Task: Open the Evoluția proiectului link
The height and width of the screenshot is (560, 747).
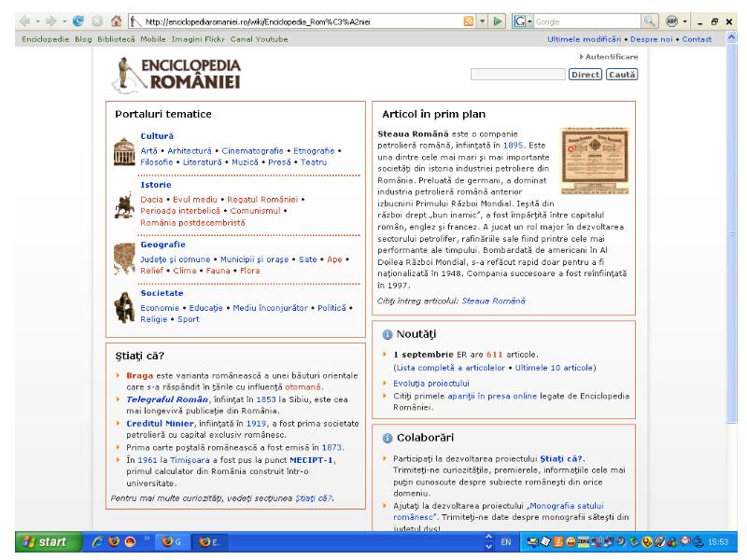Action: (431, 384)
